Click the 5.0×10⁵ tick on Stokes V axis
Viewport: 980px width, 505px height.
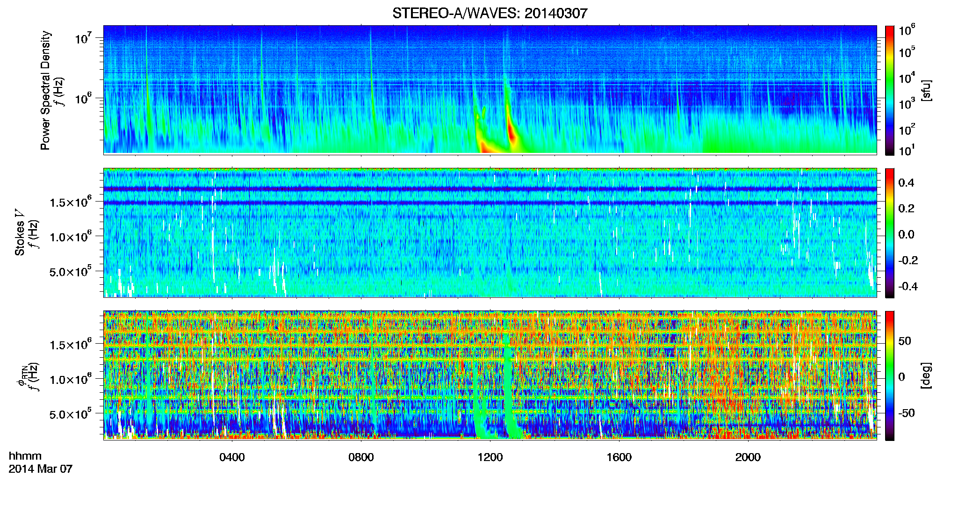(70, 271)
